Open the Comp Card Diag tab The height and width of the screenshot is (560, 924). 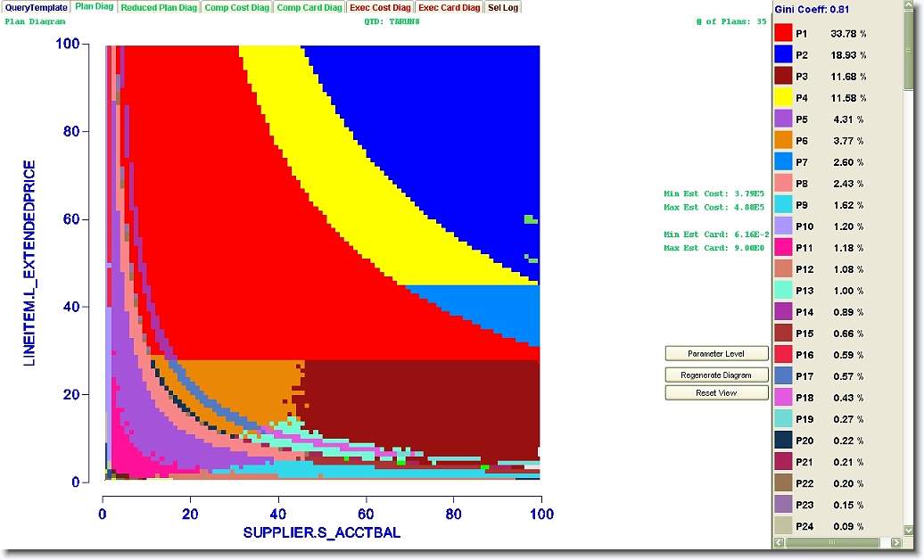(309, 7)
